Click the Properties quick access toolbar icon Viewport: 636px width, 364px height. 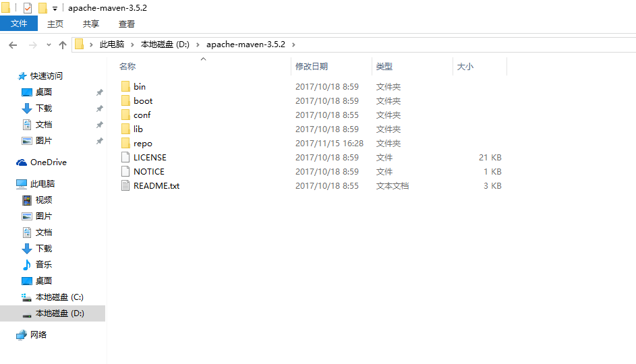click(28, 7)
